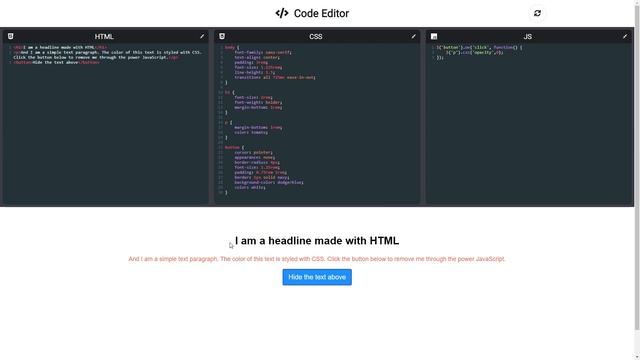Click the first HTML code line with the headline
The width and height of the screenshot is (640, 360).
(60, 47)
